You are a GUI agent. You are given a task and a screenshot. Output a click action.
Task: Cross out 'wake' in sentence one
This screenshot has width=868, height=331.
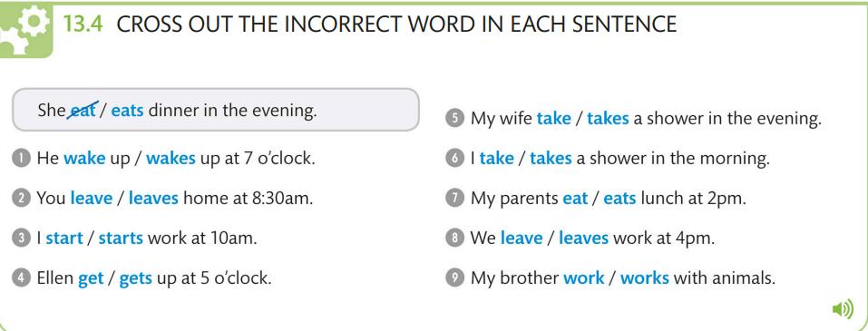[84, 159]
